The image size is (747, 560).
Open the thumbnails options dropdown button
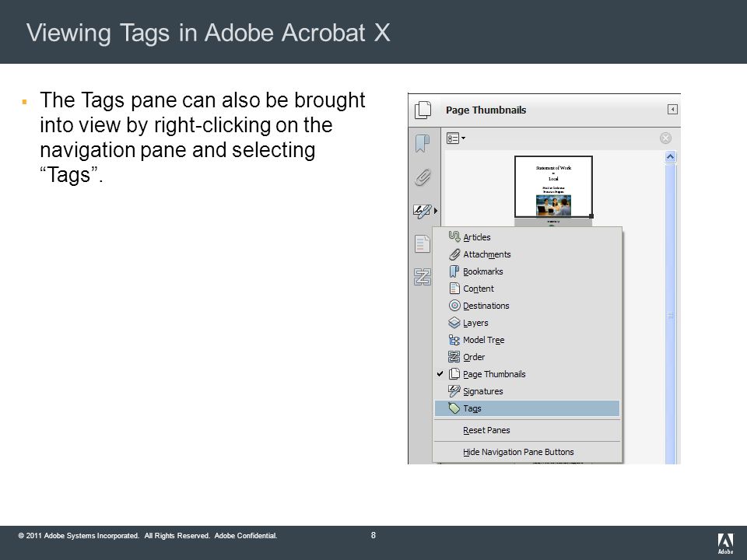455,138
